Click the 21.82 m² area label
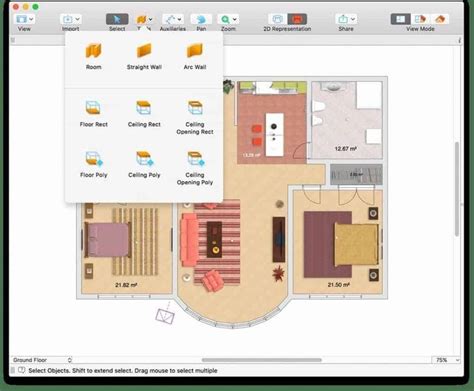Screen dimensions: 474x391 [x=126, y=285]
